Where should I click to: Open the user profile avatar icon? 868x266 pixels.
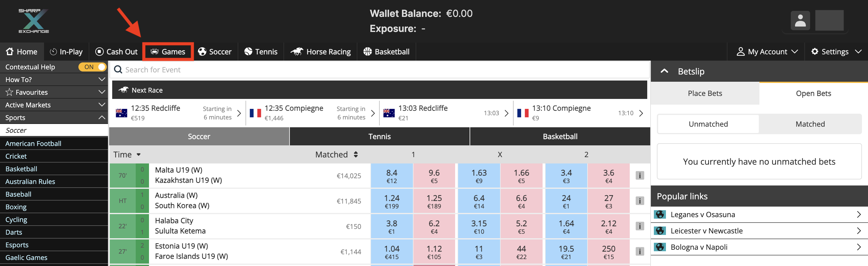coord(800,21)
